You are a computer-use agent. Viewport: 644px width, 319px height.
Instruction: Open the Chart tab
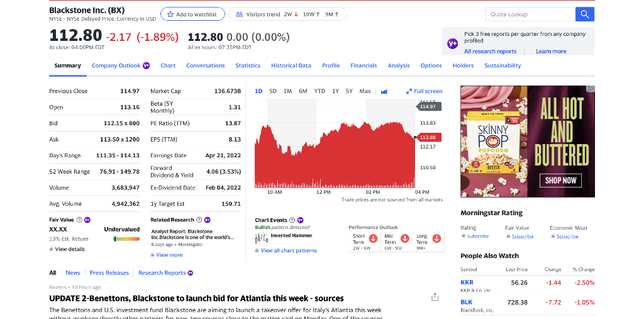pos(168,65)
